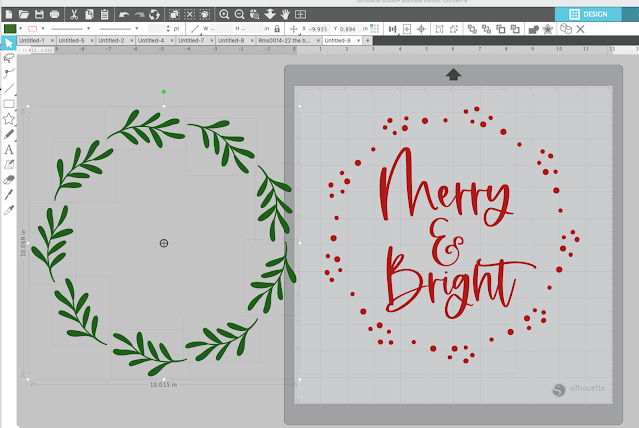This screenshot has width=639, height=428.
Task: Click the Weld shapes icon
Action: tap(533, 29)
